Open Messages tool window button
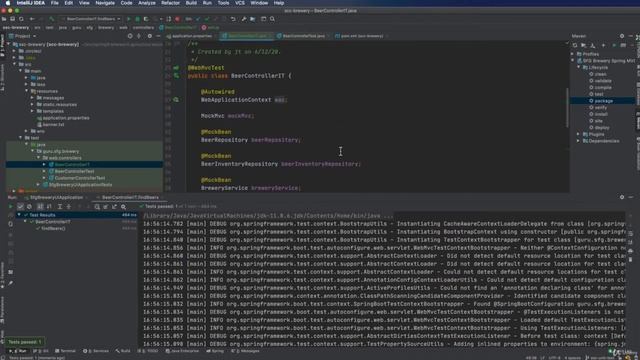This screenshot has width=640, height=360. click(246, 351)
